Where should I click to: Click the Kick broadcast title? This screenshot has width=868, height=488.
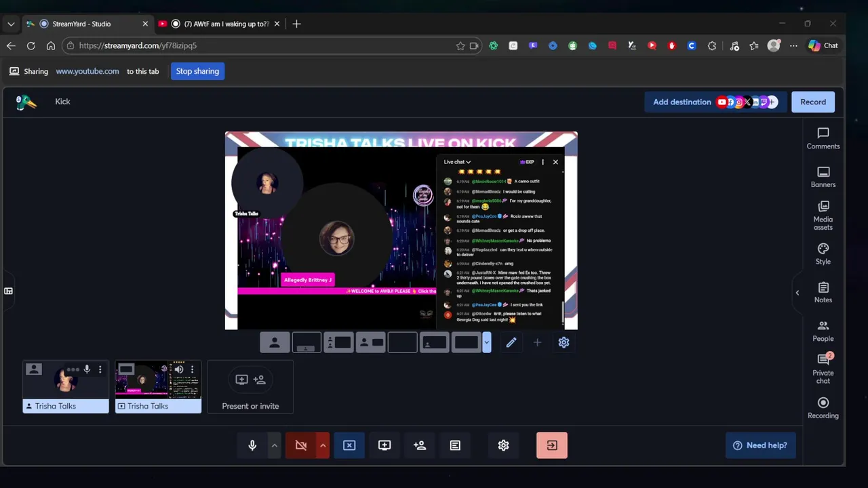click(62, 102)
